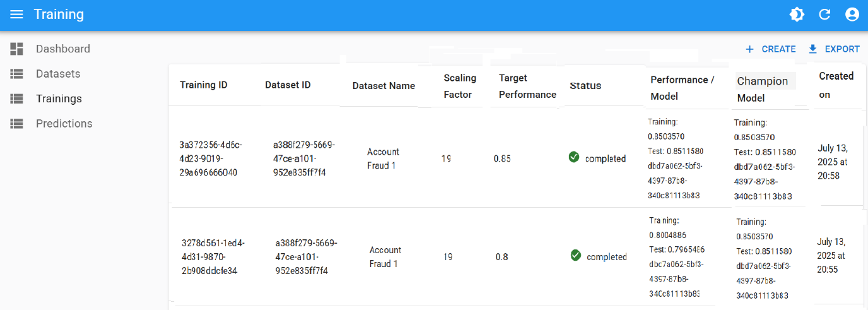Toggle the light/dark theme icon

click(797, 15)
